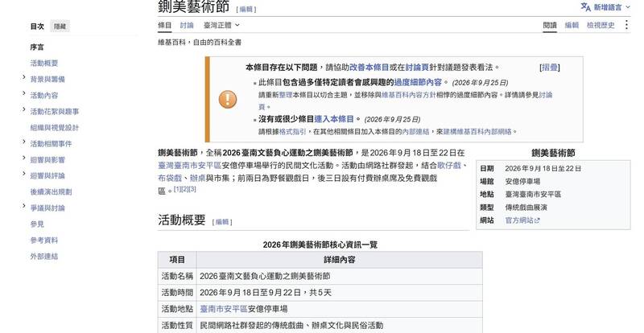
Task: Open the 編輯 edit tab
Action: point(572,25)
